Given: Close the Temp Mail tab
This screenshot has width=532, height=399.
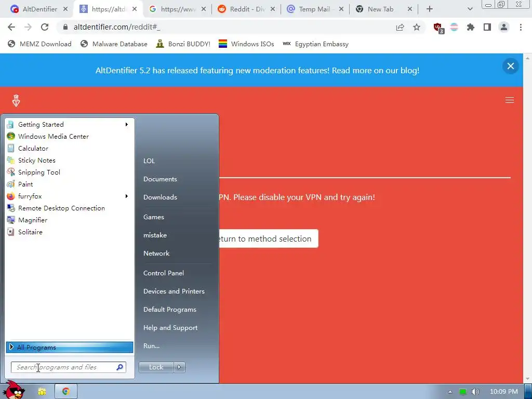Looking at the screenshot, I should click(x=341, y=9).
